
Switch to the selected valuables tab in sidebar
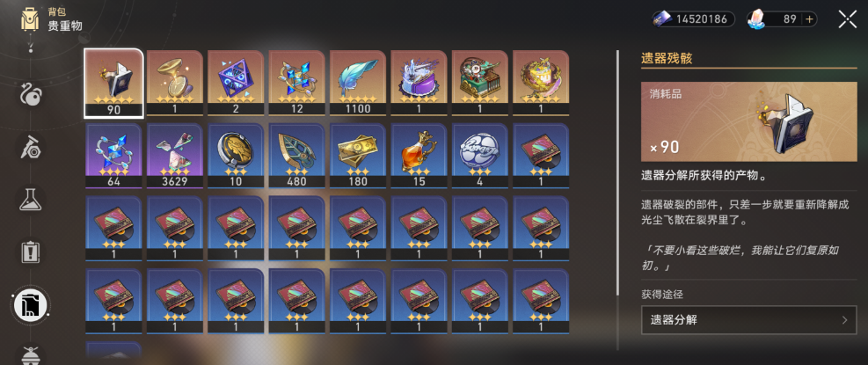tap(31, 304)
